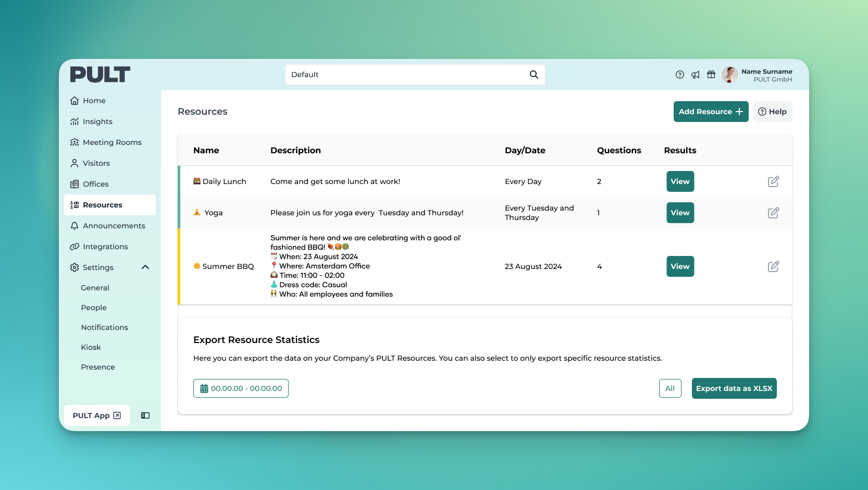Collapse the sidebar with the panel icon
Screen dimensions: 868x490
pos(145,415)
